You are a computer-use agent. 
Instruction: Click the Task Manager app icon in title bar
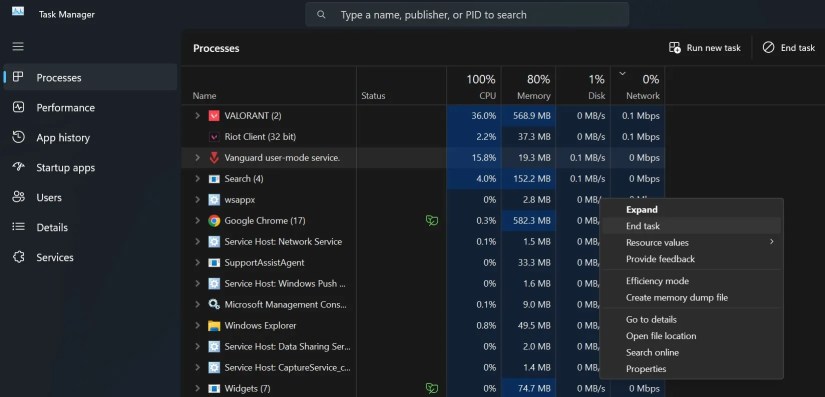(18, 12)
